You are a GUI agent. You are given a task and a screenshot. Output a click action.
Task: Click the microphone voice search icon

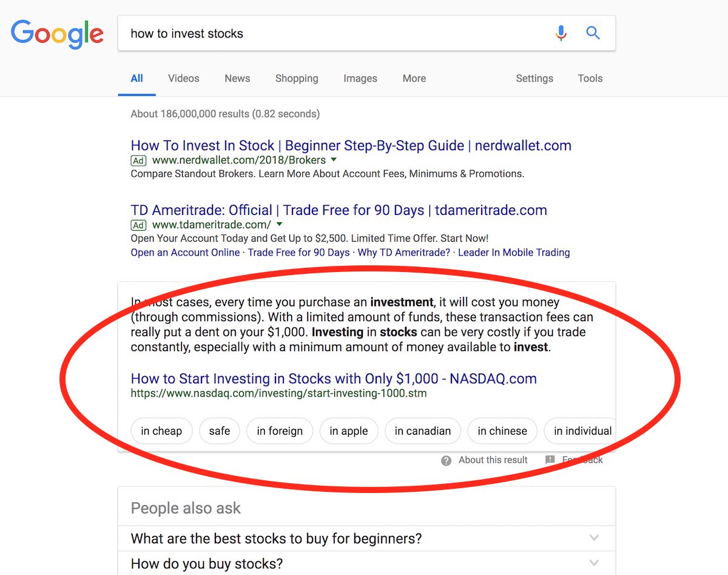pyautogui.click(x=561, y=33)
